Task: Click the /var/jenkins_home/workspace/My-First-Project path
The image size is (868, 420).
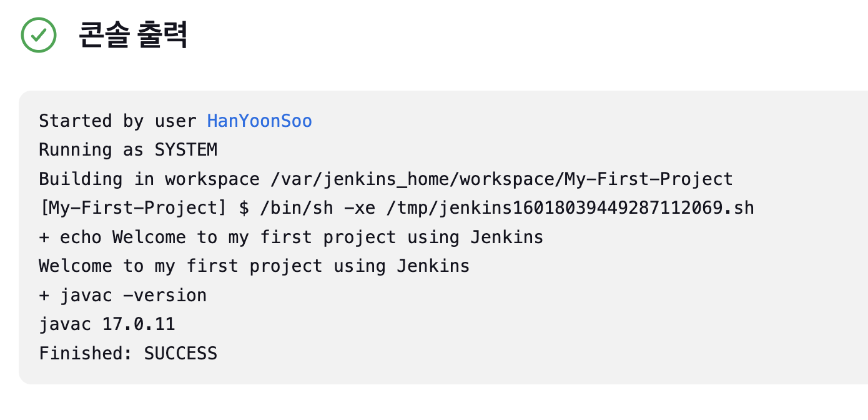Action: pyautogui.click(x=501, y=179)
